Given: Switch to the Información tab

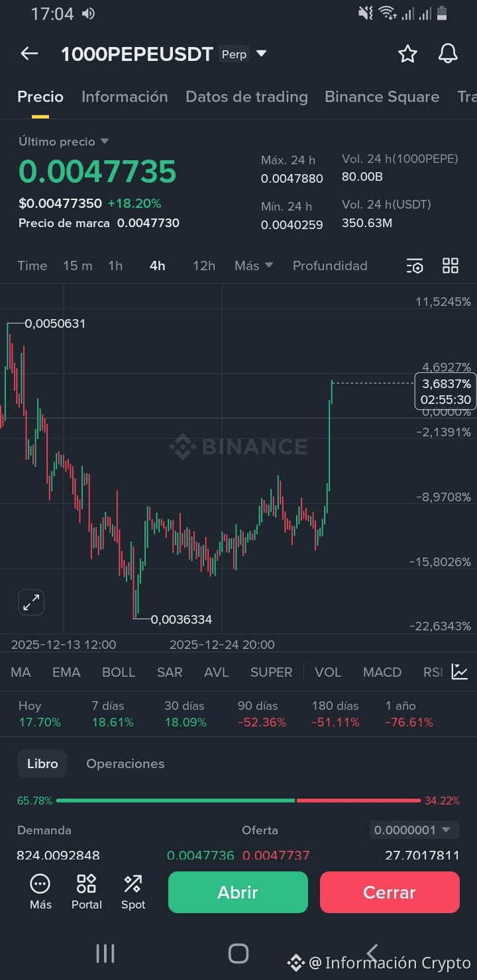Looking at the screenshot, I should [x=125, y=97].
